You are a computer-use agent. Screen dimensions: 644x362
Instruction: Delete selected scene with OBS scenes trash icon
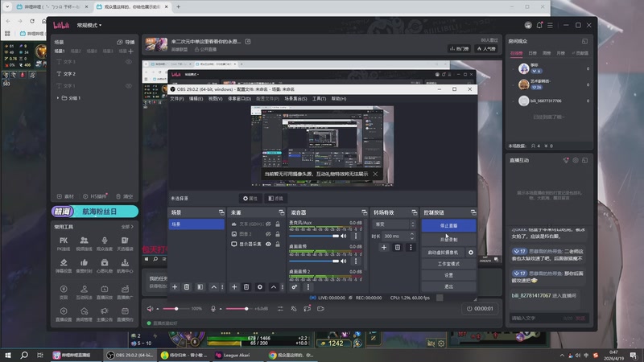(187, 287)
